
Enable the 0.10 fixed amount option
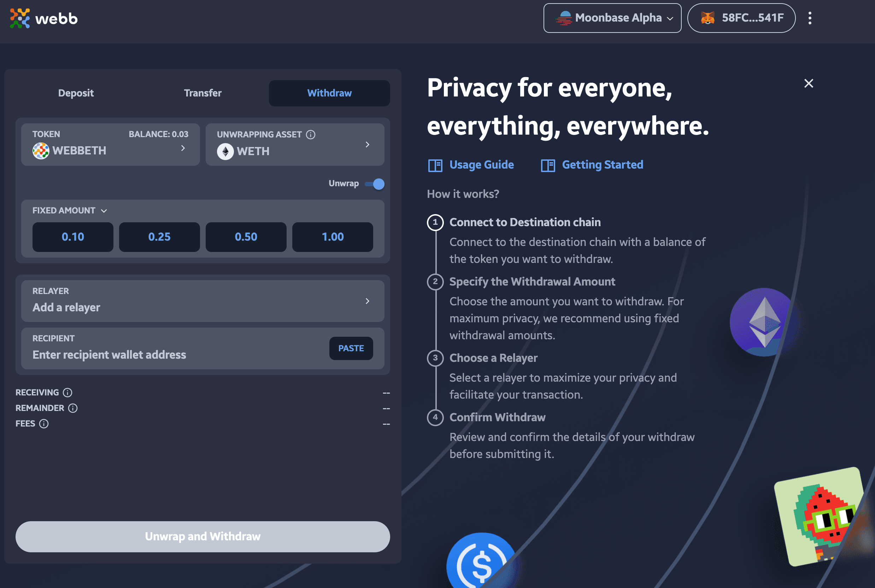click(x=72, y=236)
